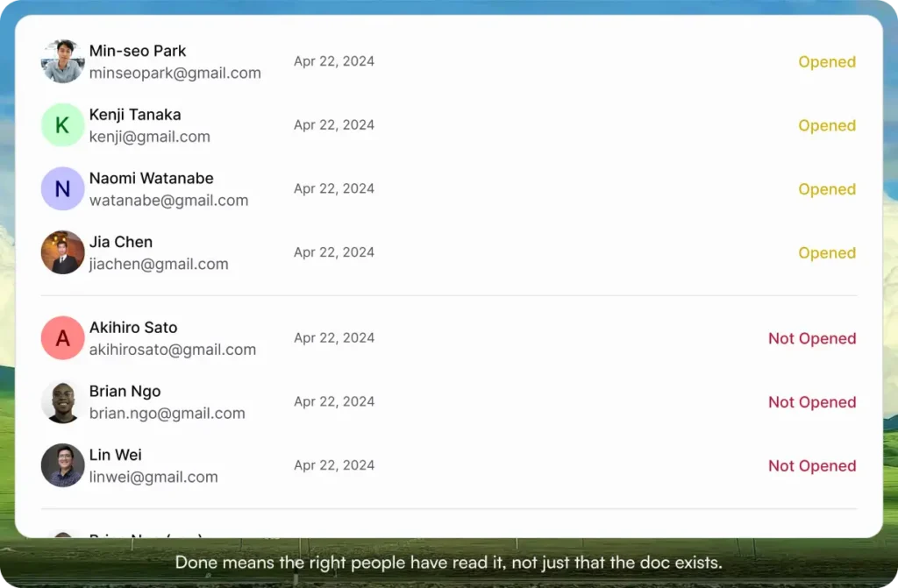Click email brian.ngo@gmail.com
The image size is (898, 588).
[x=167, y=414]
